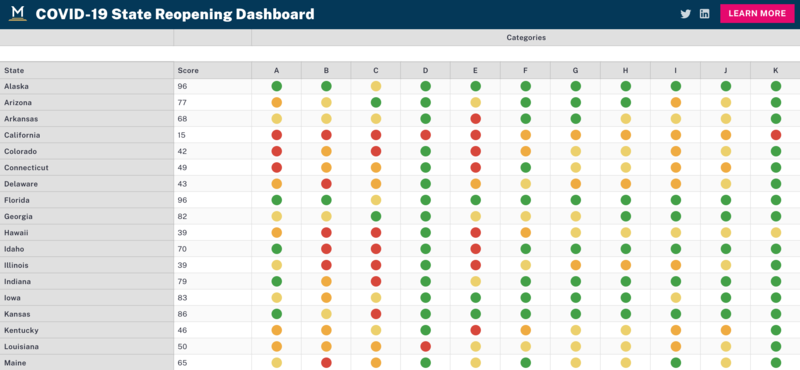Click Florida's green dot in category A

point(277,200)
